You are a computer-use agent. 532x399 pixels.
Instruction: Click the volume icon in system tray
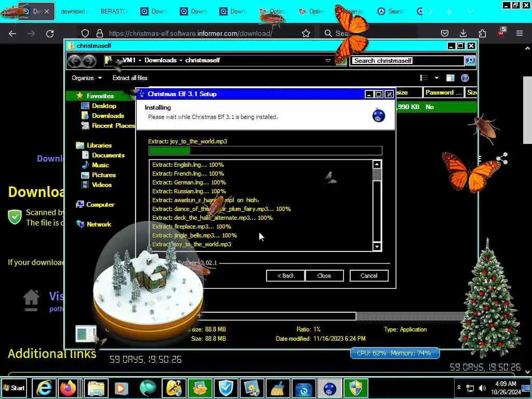click(482, 388)
